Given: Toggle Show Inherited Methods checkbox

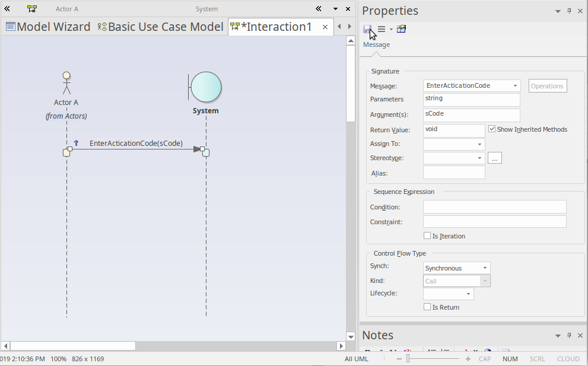Looking at the screenshot, I should (492, 129).
